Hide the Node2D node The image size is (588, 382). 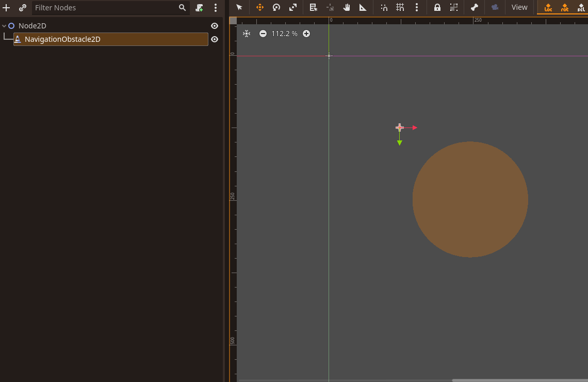tap(214, 25)
